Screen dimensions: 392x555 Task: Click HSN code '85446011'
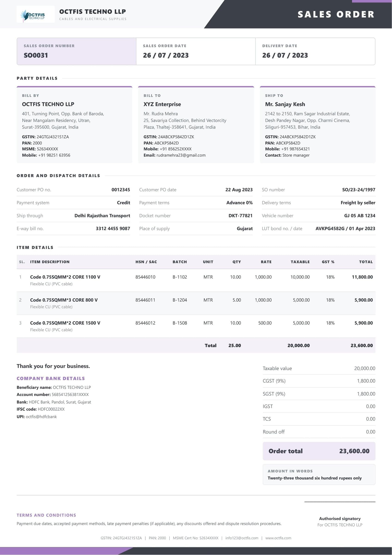pos(145,300)
